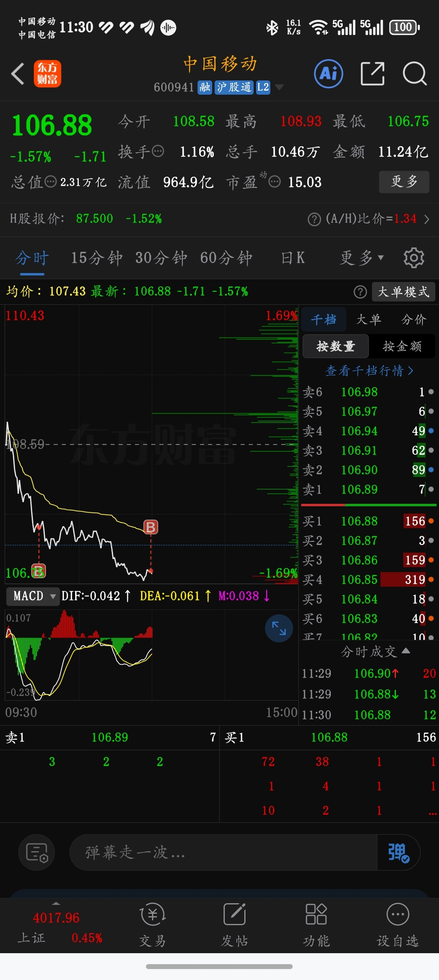Tap the H股报价 87.500 value
Screen dimensions: 439x980
point(94,219)
